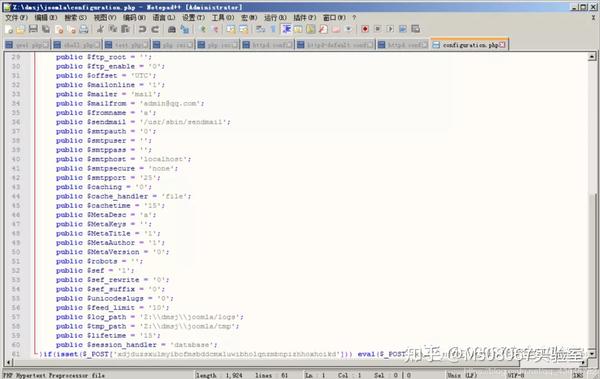The width and height of the screenshot is (600, 379).
Task: Open the 窗口(W) menu
Action: pyautogui.click(x=334, y=18)
